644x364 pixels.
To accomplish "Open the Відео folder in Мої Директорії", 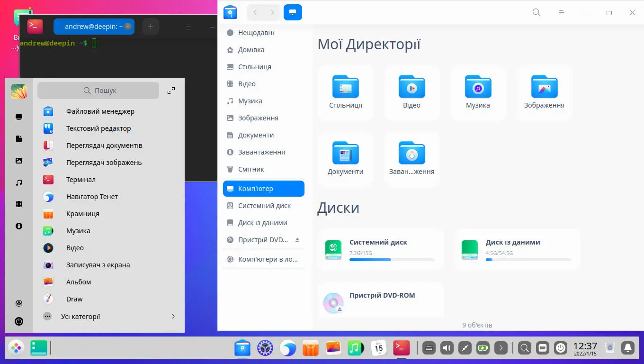I will pos(412,92).
